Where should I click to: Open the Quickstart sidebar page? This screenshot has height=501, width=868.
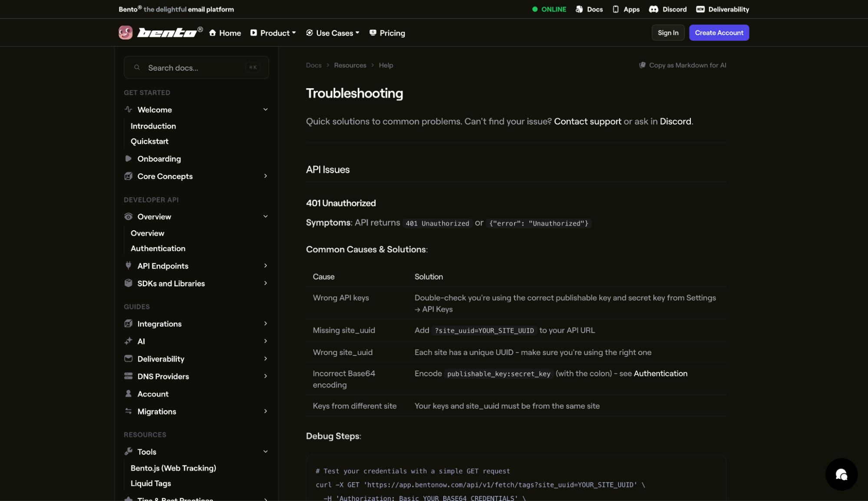tap(149, 141)
